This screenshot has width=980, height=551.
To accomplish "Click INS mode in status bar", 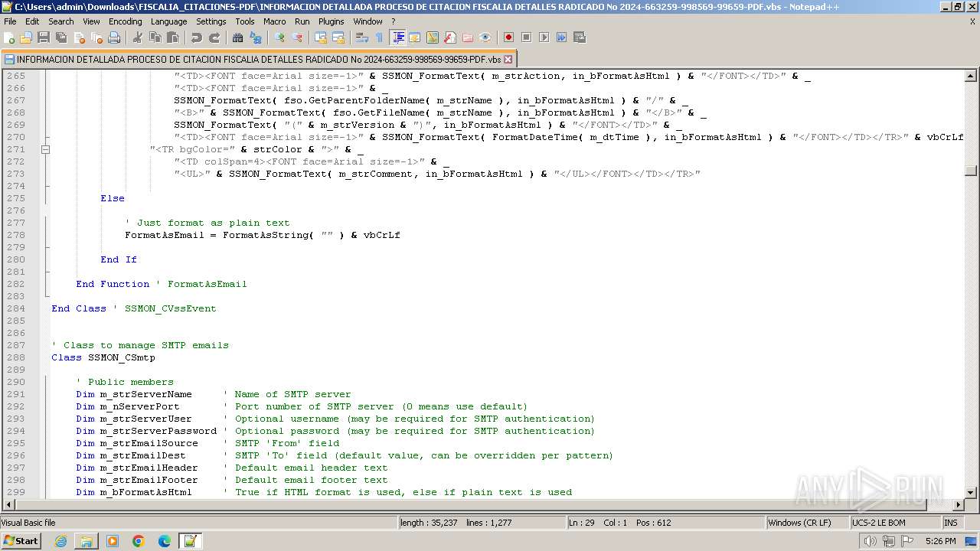I will point(951,523).
